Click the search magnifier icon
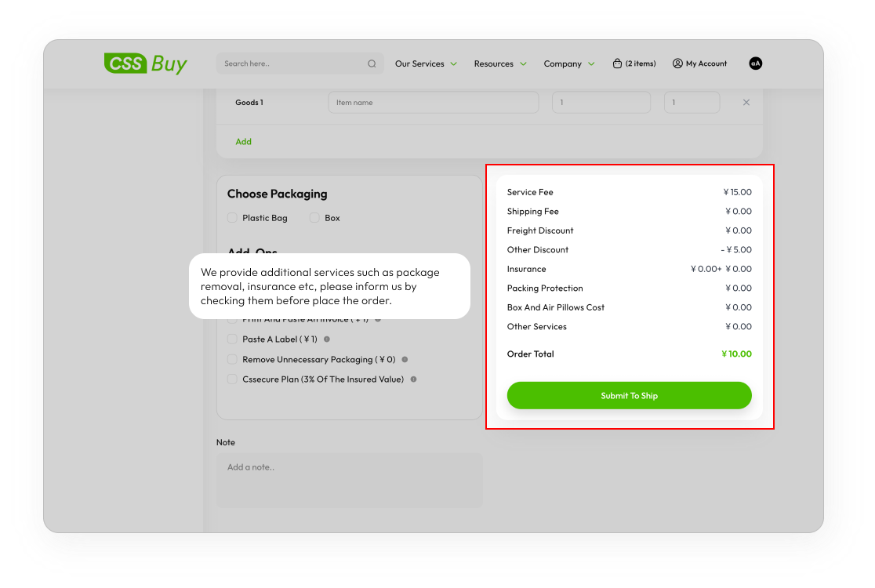 click(x=372, y=64)
